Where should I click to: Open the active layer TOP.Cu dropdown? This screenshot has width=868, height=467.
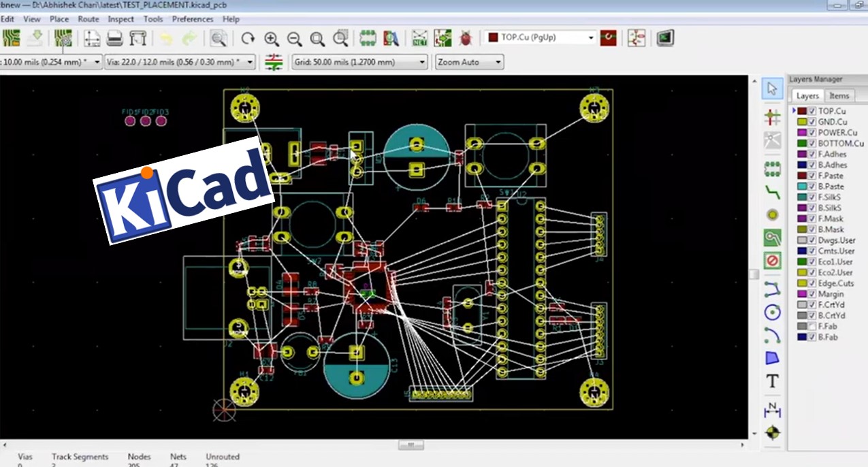592,37
